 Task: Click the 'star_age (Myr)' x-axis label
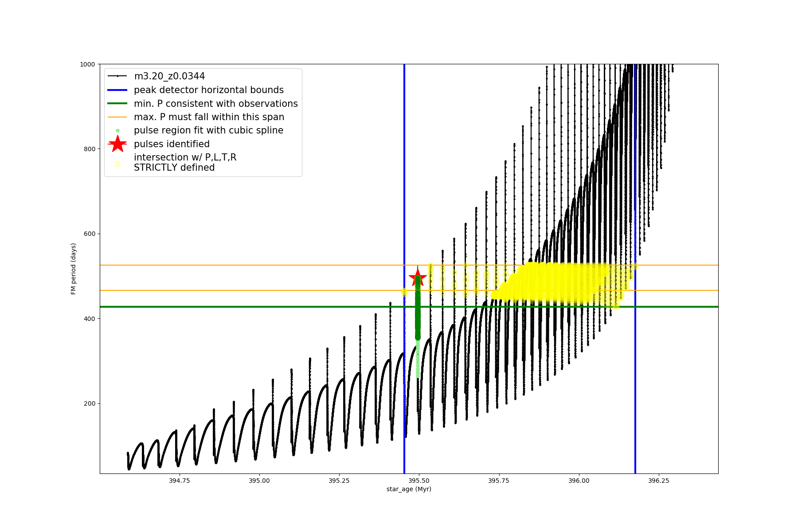(409, 489)
